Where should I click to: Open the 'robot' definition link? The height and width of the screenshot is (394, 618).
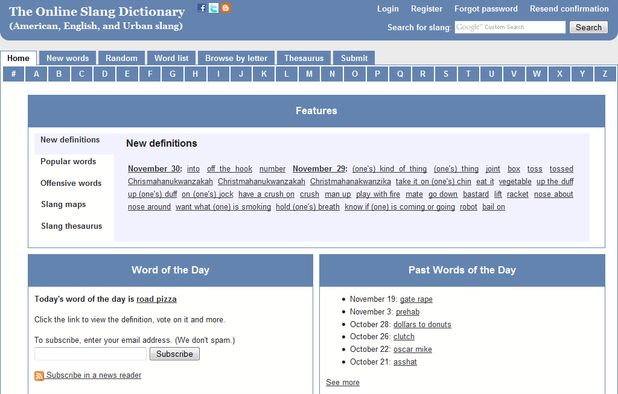point(468,207)
